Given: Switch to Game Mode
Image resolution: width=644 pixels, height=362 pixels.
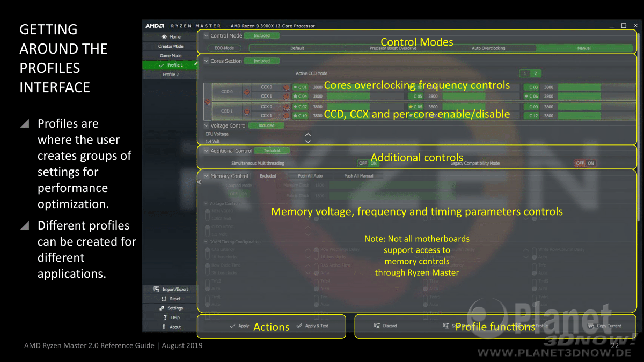Looking at the screenshot, I should 170,56.
